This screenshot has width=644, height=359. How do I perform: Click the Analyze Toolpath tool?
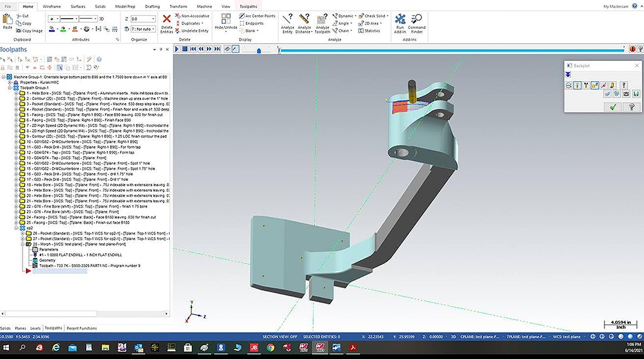click(x=322, y=23)
